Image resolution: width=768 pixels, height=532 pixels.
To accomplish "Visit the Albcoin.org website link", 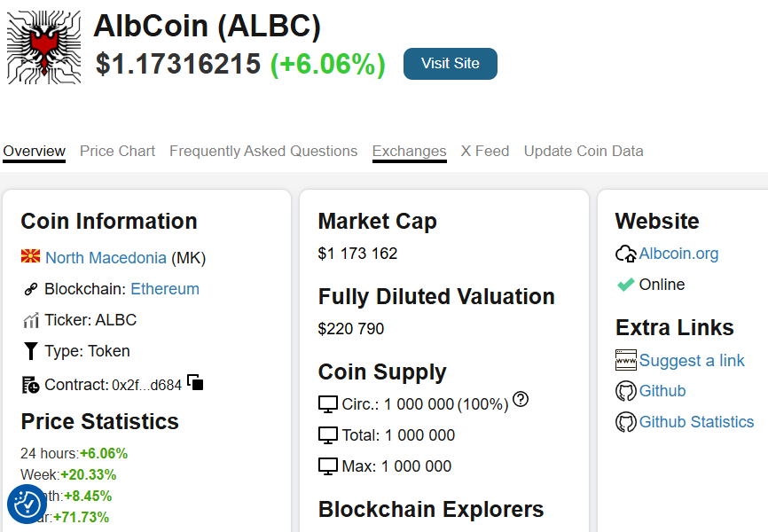I will pyautogui.click(x=678, y=254).
